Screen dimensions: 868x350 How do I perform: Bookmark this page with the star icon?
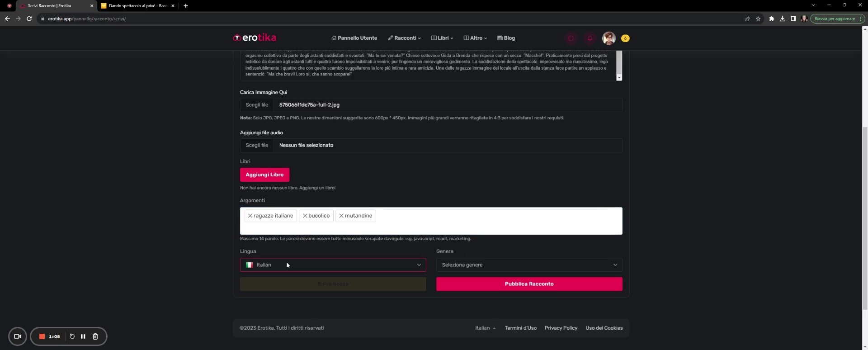point(758,19)
